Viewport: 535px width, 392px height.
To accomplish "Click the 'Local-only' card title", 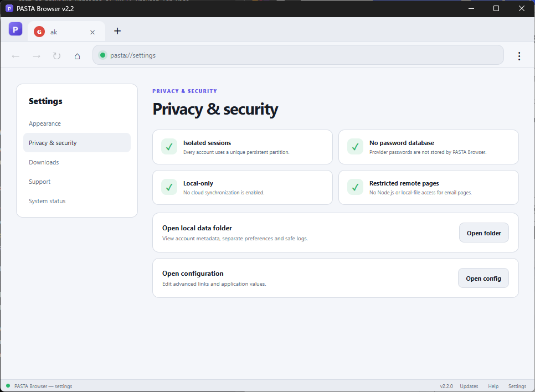I will [x=198, y=183].
